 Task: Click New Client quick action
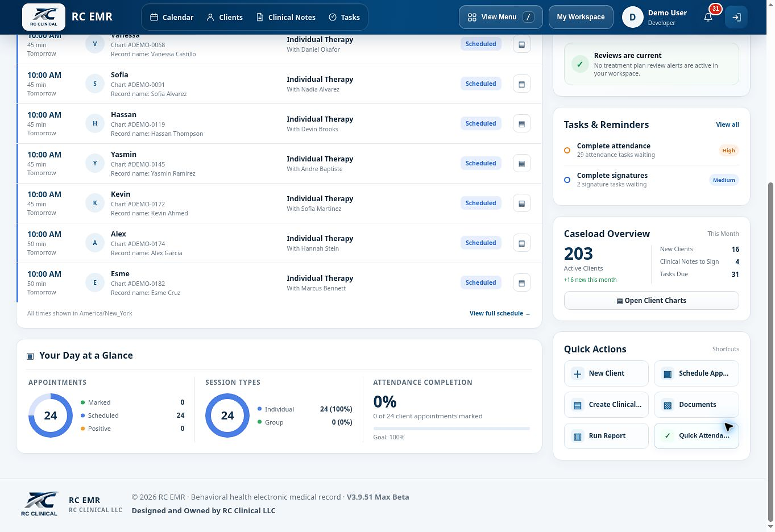[606, 373]
